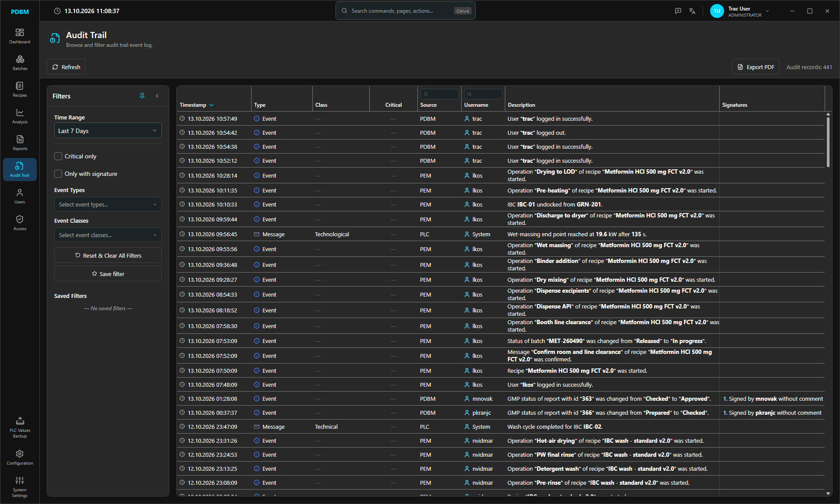Open the Select event classes dropdown

(108, 235)
